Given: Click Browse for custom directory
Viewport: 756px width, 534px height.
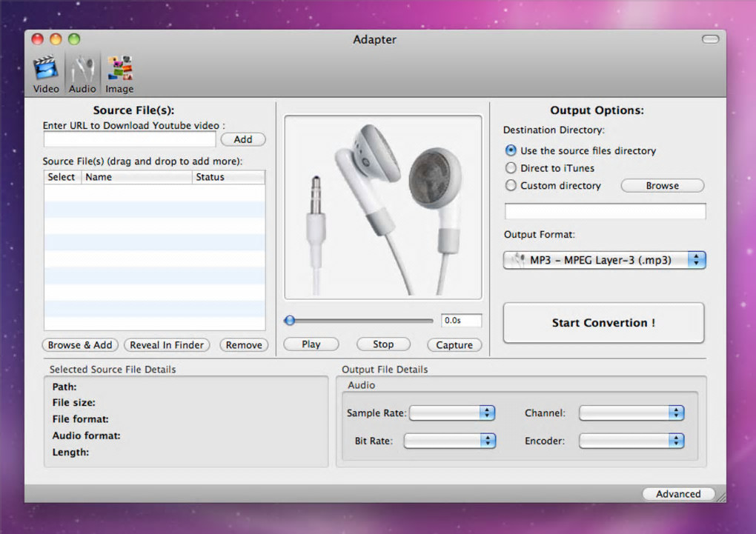Looking at the screenshot, I should point(663,186).
